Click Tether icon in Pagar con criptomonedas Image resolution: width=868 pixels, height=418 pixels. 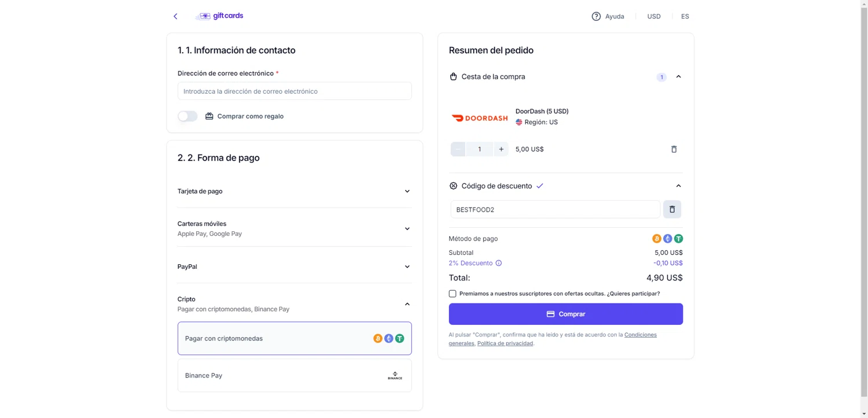click(400, 338)
